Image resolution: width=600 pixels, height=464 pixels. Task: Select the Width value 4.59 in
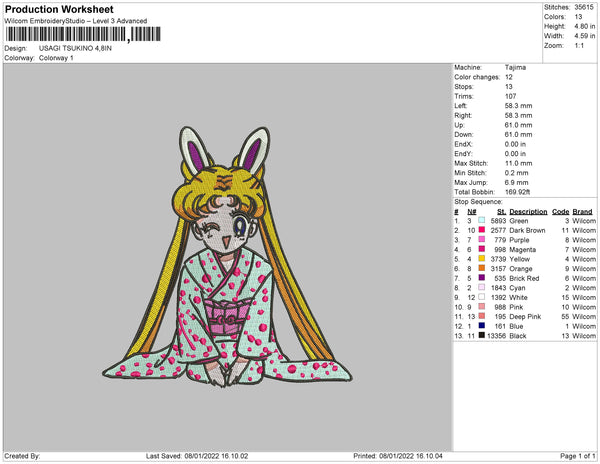coord(584,36)
